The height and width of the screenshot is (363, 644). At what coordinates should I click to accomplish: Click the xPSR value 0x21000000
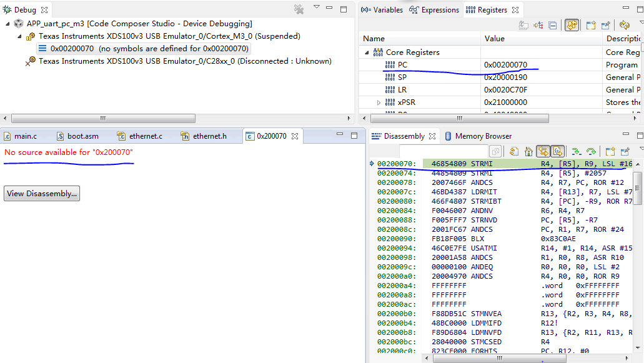click(505, 102)
